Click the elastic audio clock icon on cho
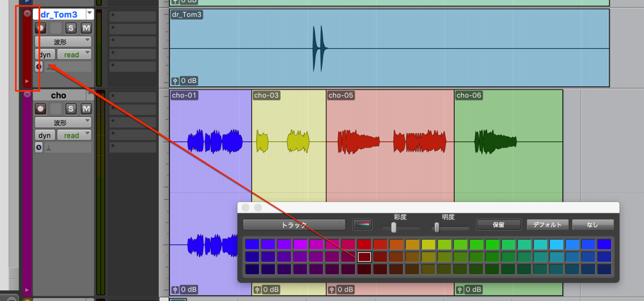644x301 pixels. [x=39, y=147]
